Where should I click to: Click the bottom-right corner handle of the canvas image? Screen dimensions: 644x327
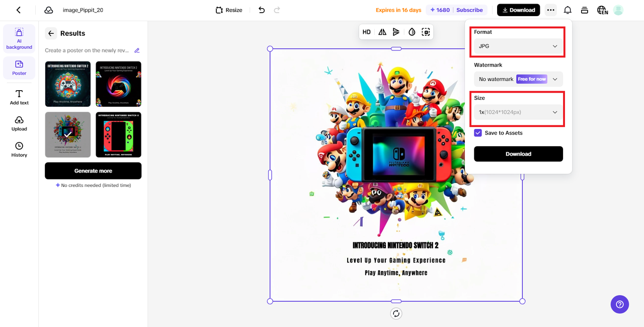pyautogui.click(x=522, y=301)
